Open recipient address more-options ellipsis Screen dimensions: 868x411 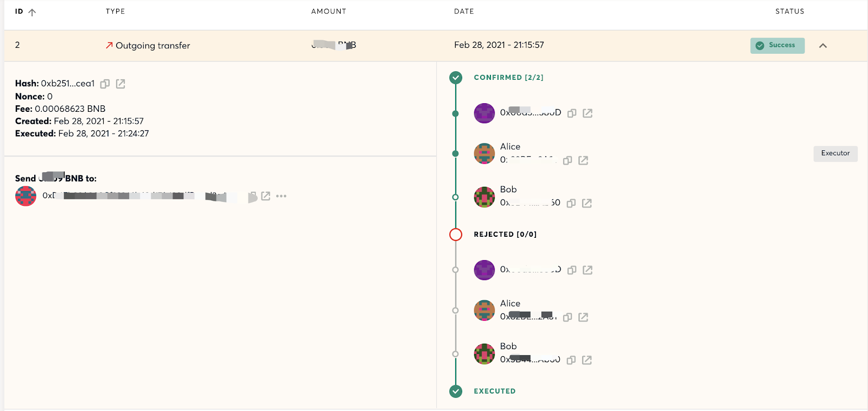pyautogui.click(x=281, y=196)
